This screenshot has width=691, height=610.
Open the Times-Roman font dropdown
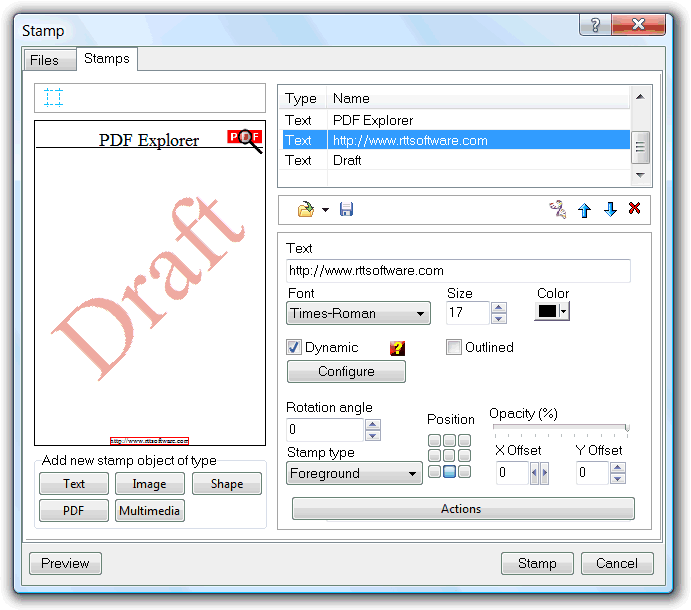point(358,313)
